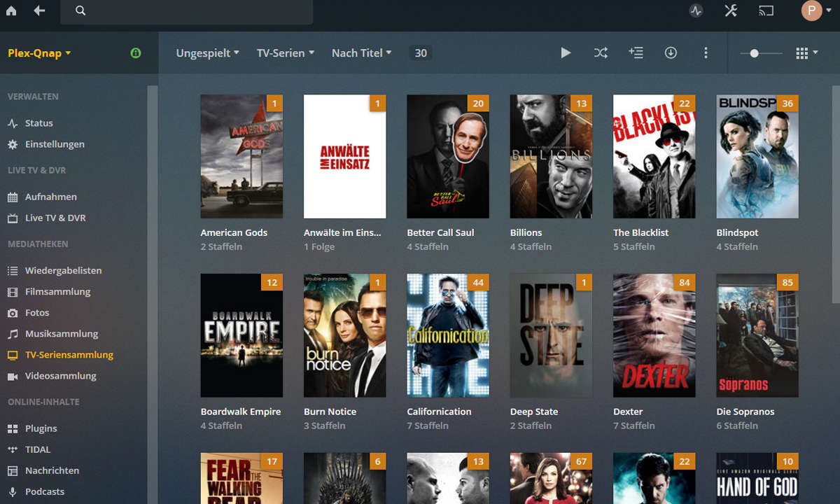Open the Billions poster
The width and height of the screenshot is (840, 504).
pos(551,157)
